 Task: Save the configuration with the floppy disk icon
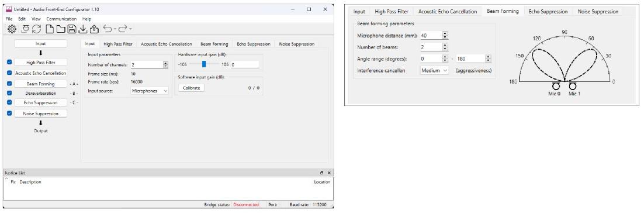pyautogui.click(x=71, y=29)
